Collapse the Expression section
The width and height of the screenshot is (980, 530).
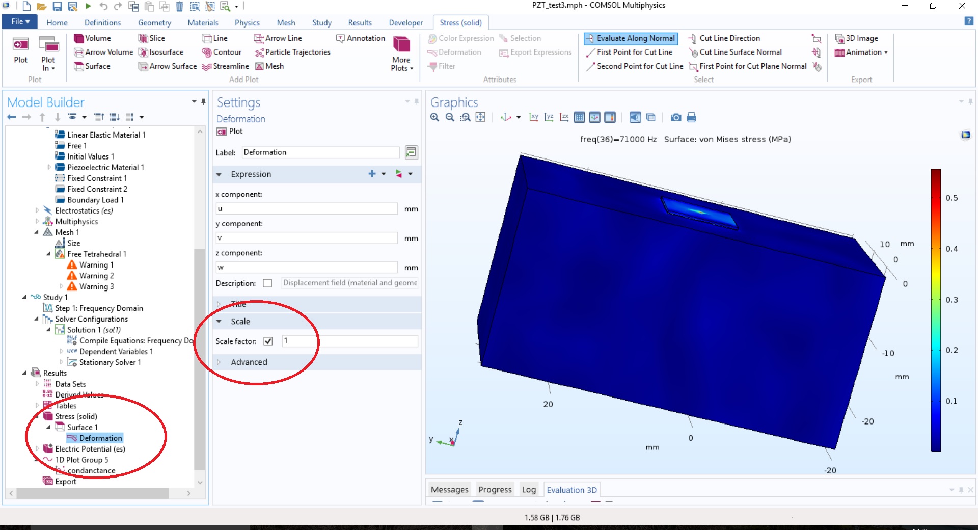[219, 174]
